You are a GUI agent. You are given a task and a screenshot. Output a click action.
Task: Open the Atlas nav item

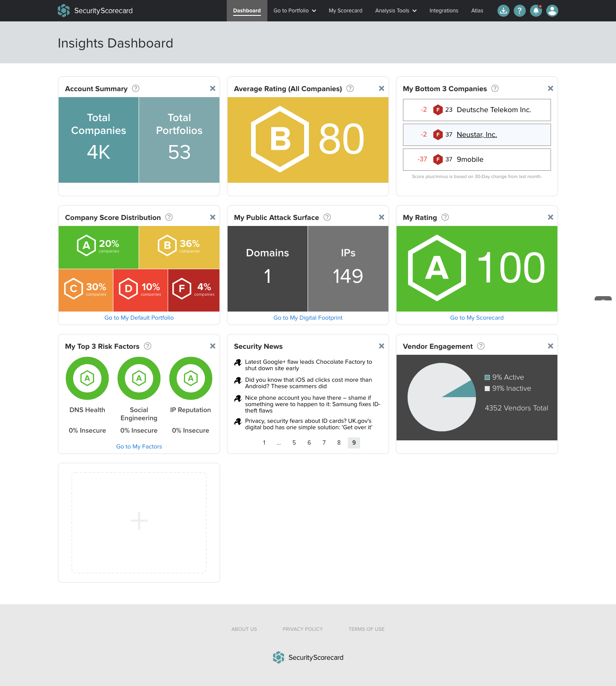tap(477, 11)
